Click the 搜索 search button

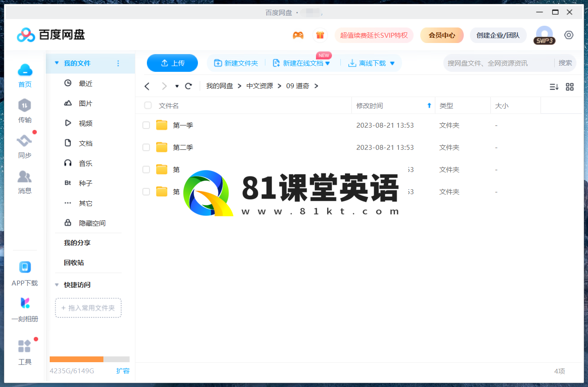(x=565, y=63)
